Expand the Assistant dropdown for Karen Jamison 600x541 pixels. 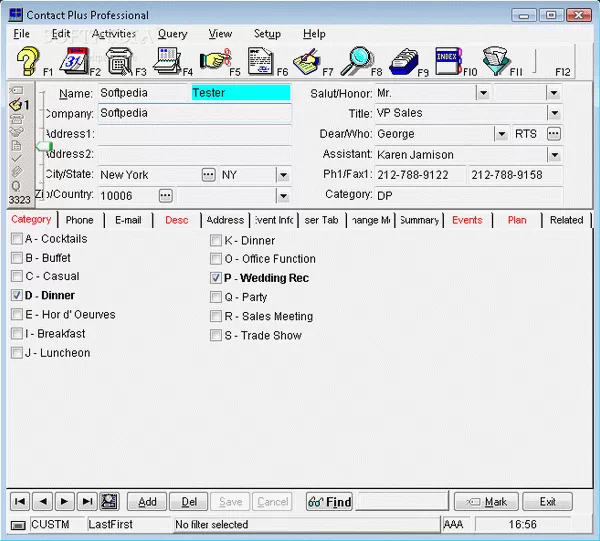554,155
